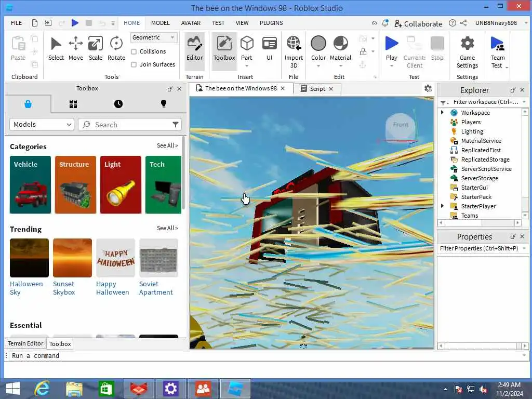Click See All for Trending
The image size is (532, 399).
pyautogui.click(x=167, y=228)
